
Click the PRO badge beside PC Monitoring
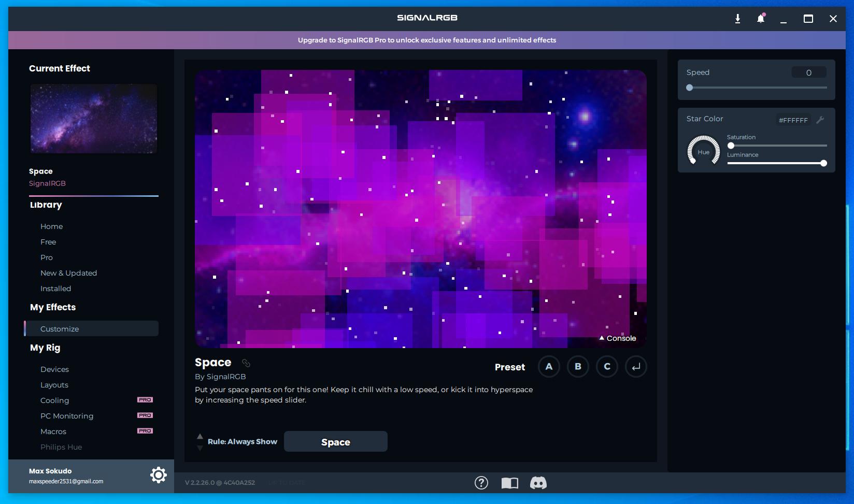[145, 415]
